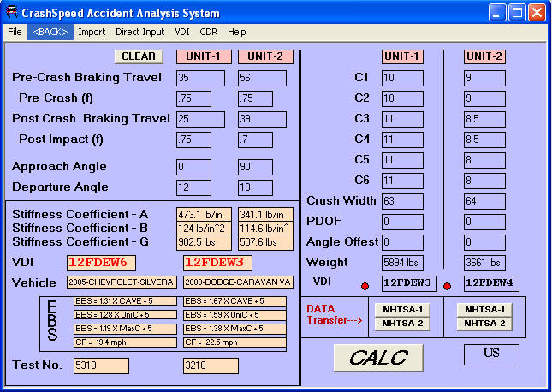Select the red radio dot beside Unit-2 VDI
This screenshot has width=552, height=392.
point(447,284)
